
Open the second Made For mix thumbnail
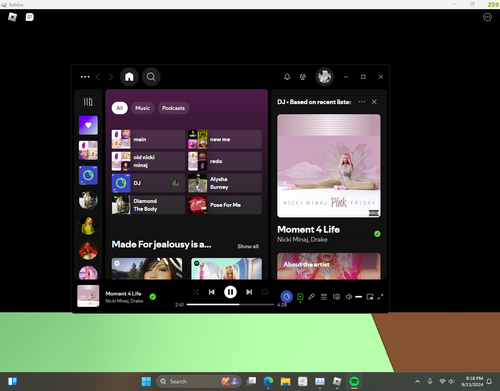(x=226, y=268)
